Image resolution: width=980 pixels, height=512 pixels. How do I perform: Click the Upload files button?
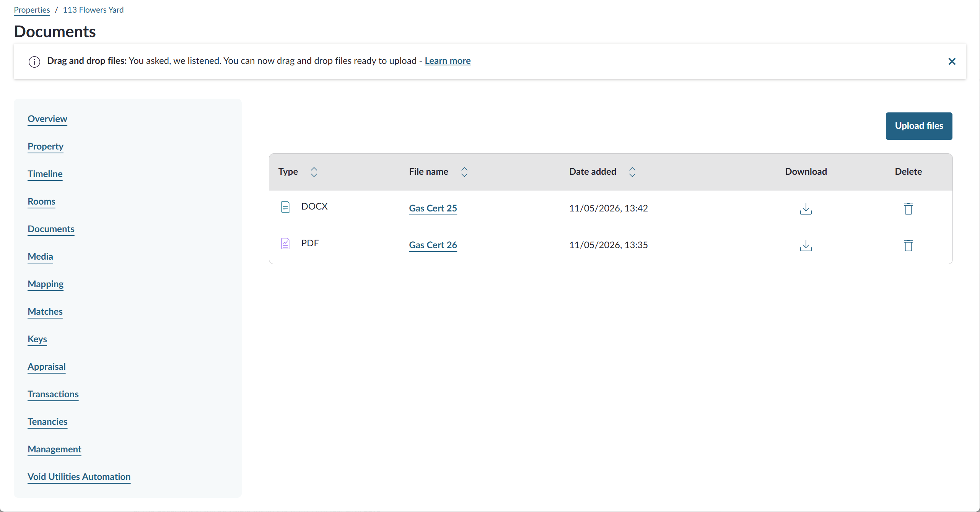coord(919,126)
